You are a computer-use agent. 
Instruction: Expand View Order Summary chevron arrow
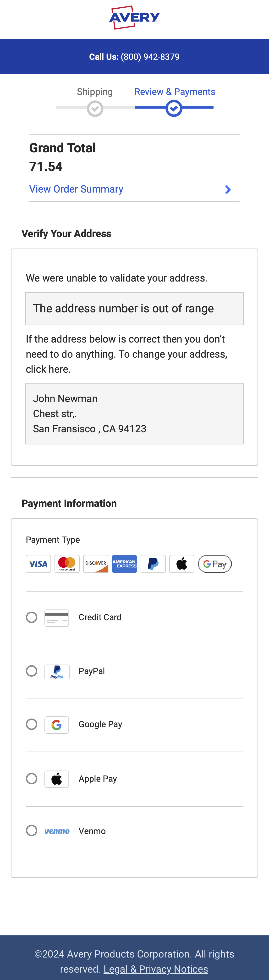coord(228,189)
